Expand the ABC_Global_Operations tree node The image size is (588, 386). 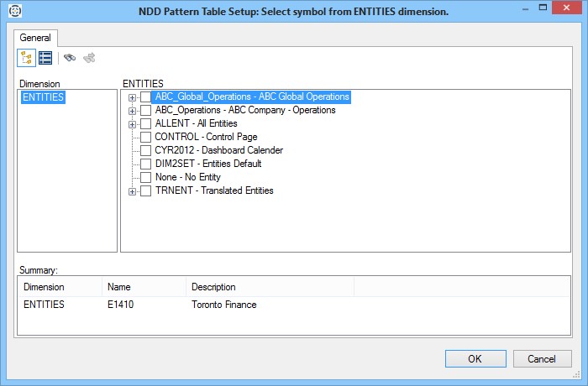[x=132, y=97]
